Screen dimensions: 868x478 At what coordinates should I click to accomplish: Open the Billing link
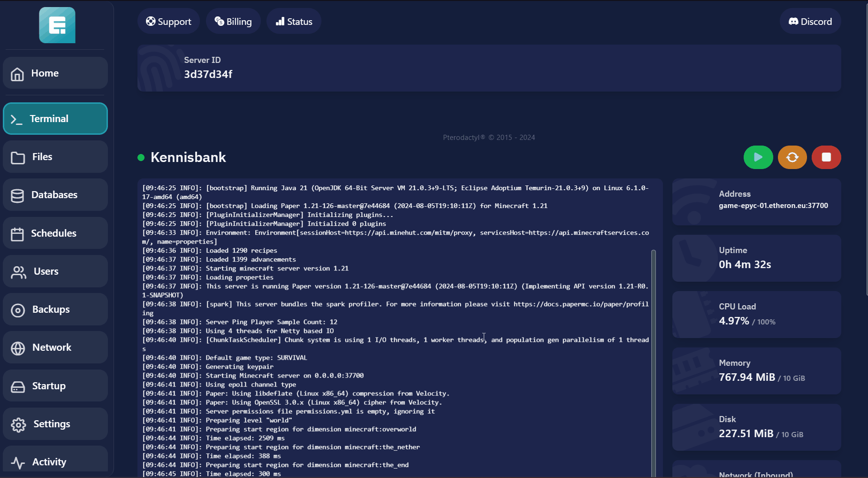pos(233,22)
